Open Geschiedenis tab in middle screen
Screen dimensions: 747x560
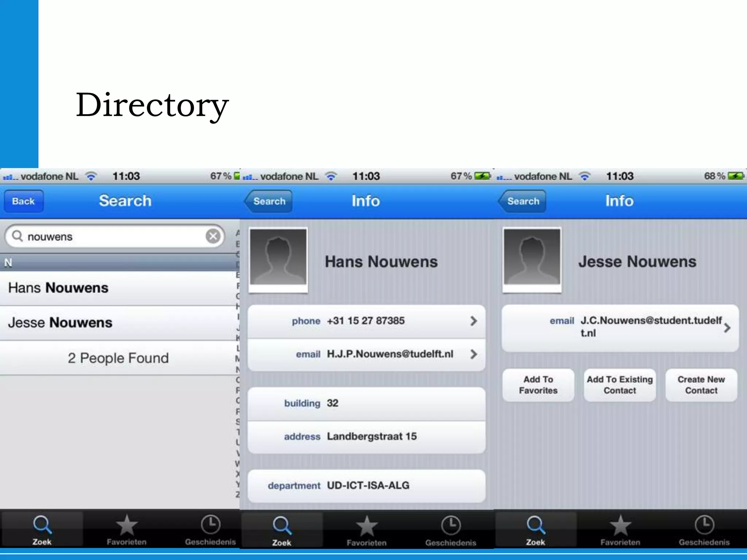coord(451,530)
